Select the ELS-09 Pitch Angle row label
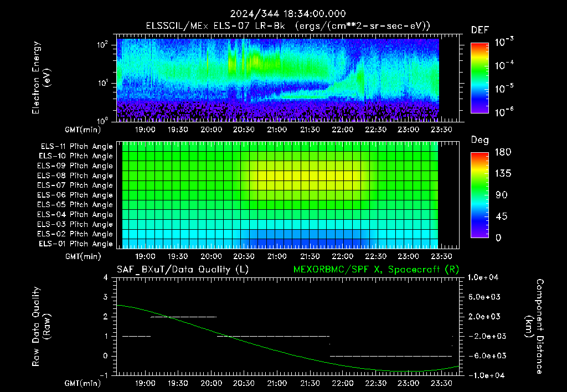This screenshot has width=567, height=392. pos(75,166)
